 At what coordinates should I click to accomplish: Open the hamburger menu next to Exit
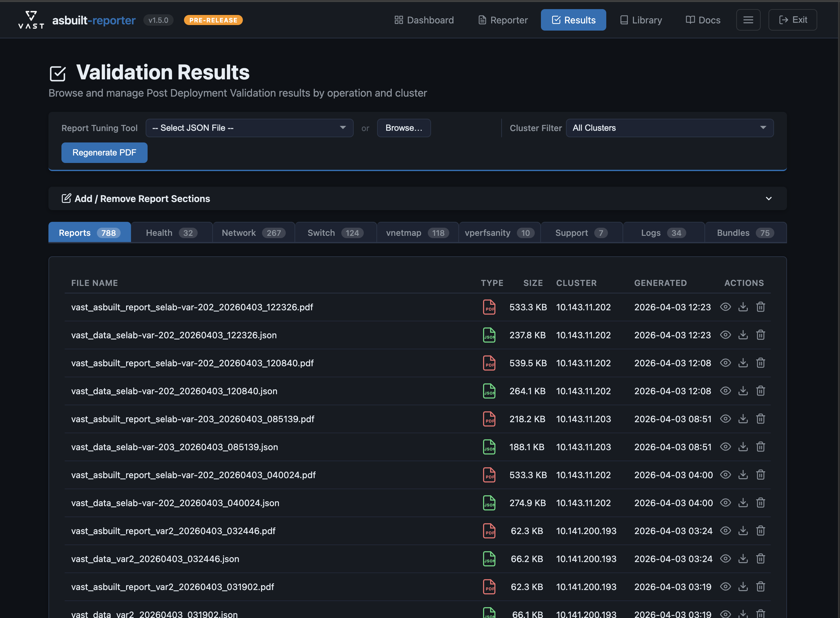(748, 20)
